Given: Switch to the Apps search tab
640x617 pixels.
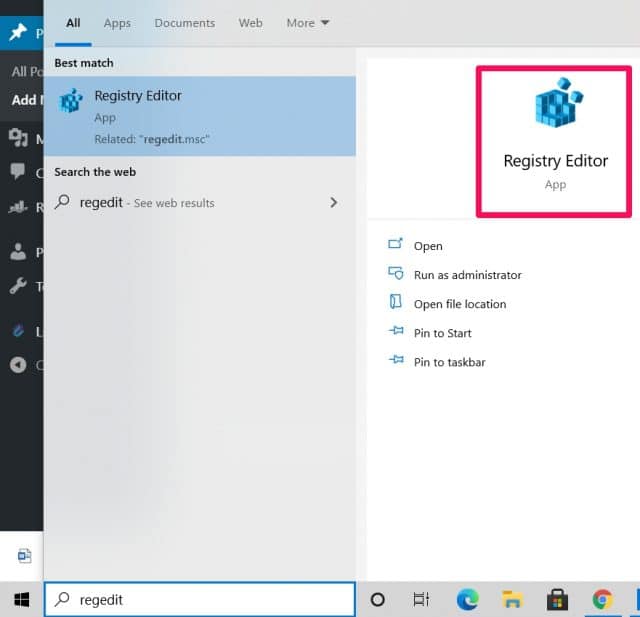Looking at the screenshot, I should tap(117, 23).
